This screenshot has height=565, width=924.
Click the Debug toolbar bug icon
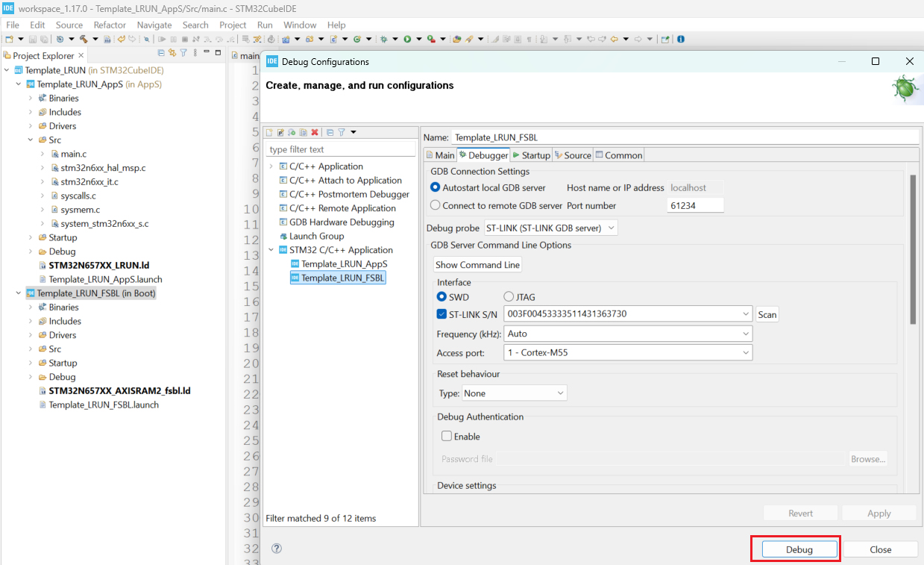tap(383, 39)
